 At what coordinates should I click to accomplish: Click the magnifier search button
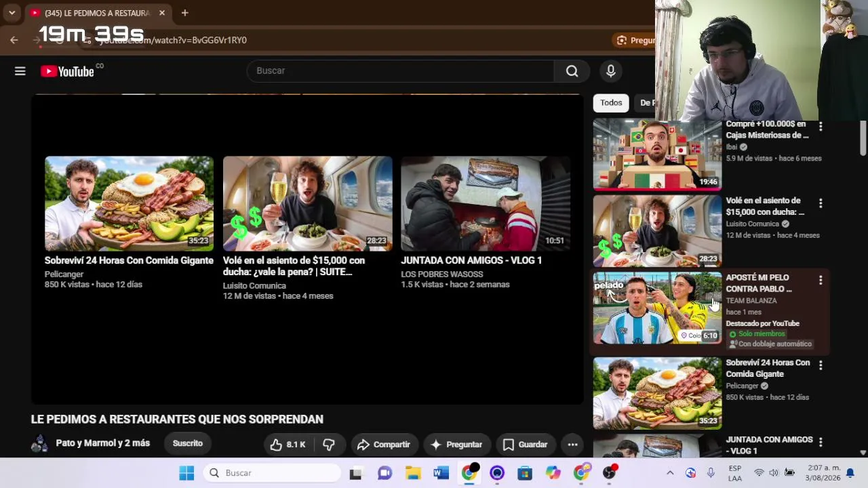click(x=572, y=71)
